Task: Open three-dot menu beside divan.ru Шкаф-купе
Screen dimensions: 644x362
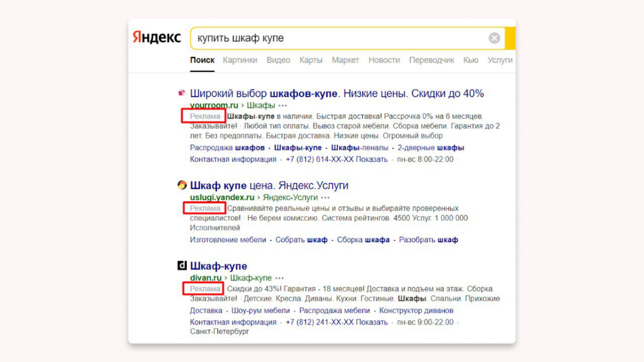Action: tap(280, 278)
